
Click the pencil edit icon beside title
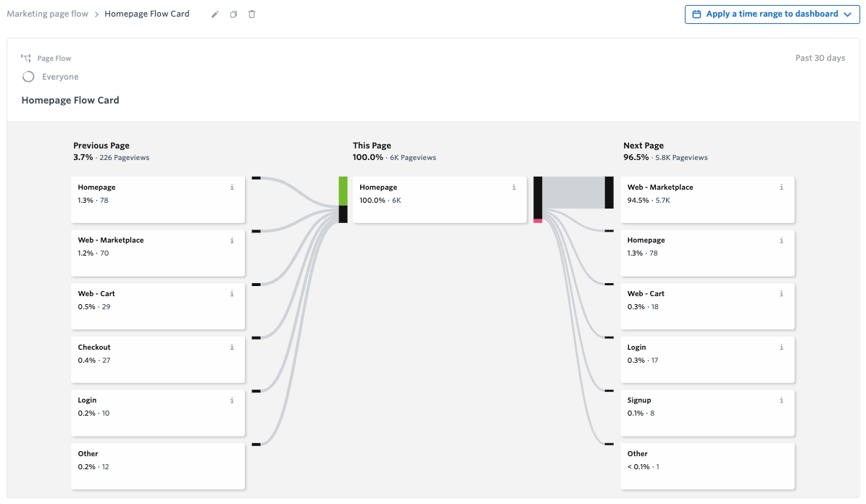click(215, 14)
